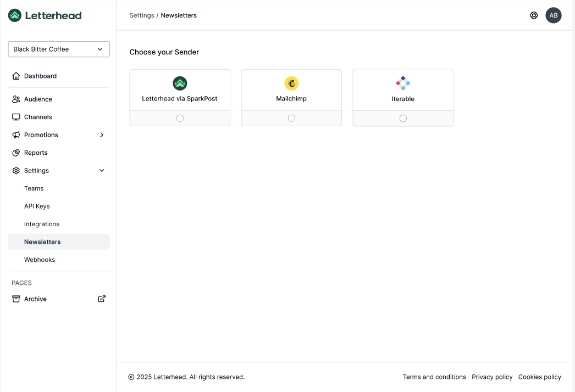This screenshot has height=392, width=575.
Task: Collapse the Settings section chevron
Action: (x=102, y=171)
